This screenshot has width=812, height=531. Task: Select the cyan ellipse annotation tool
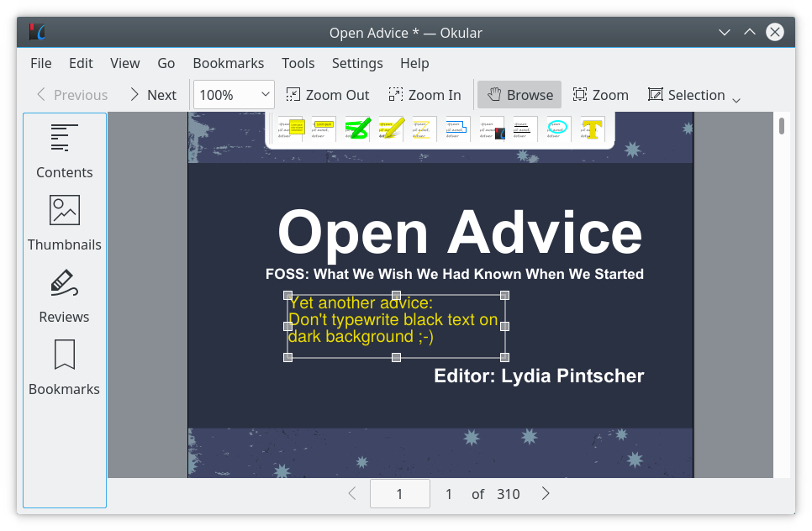click(558, 129)
